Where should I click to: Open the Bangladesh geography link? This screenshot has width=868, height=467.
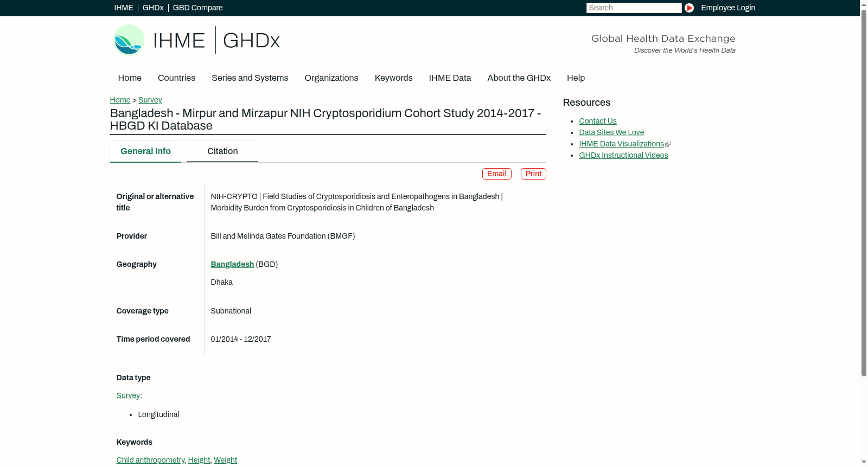(232, 264)
